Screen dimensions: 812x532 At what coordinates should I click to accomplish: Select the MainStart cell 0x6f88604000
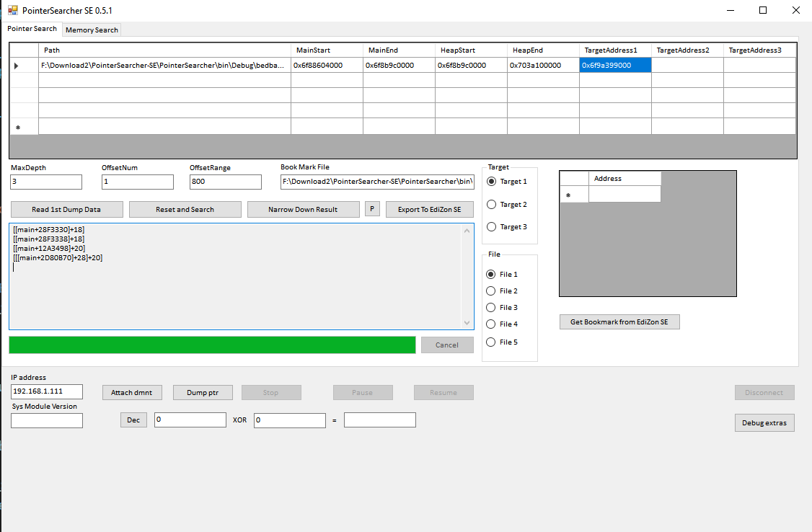327,65
